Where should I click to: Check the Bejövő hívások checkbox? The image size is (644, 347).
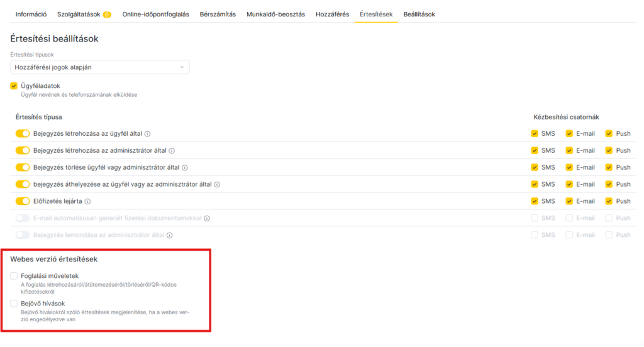coord(14,304)
